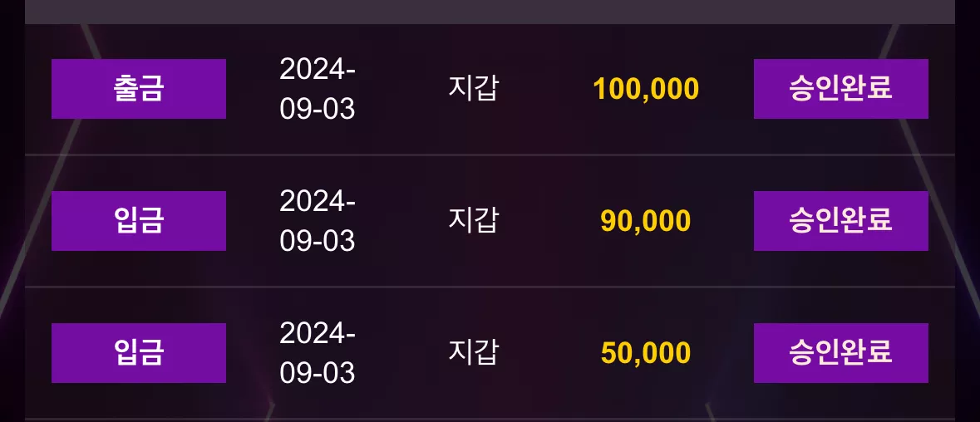Select the entire 입금 50,000 transaction row

click(490, 353)
